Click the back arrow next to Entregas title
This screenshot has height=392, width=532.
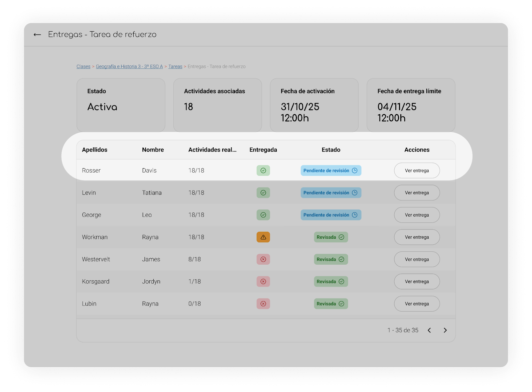click(37, 35)
